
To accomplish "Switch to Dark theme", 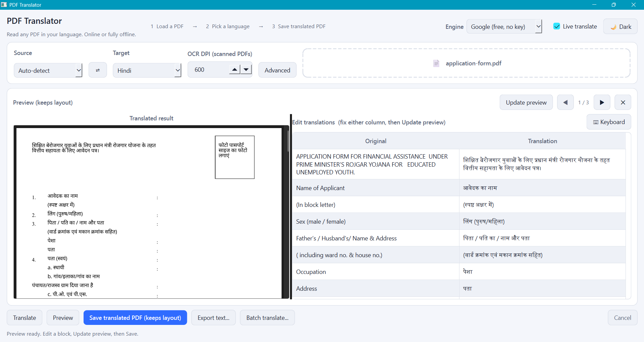I will tap(621, 26).
